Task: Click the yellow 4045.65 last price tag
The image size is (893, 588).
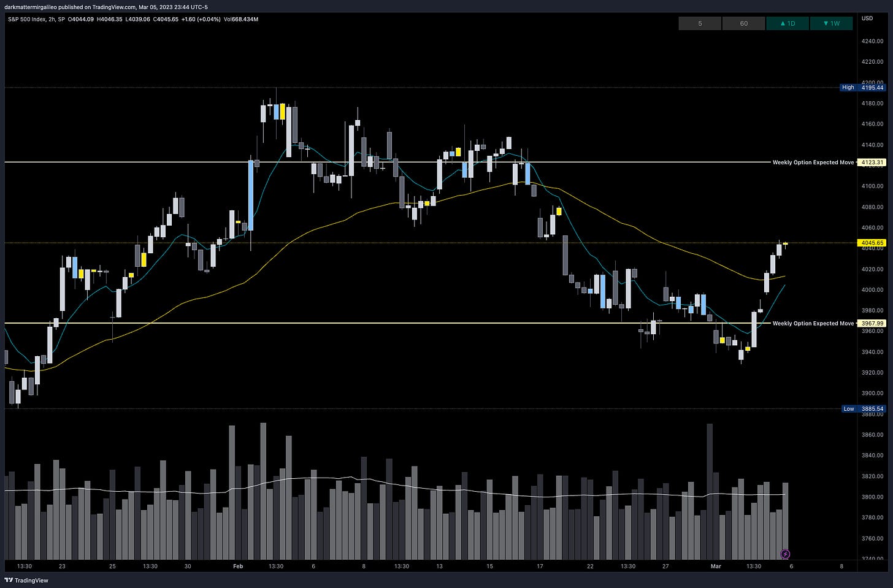Action: [x=872, y=243]
